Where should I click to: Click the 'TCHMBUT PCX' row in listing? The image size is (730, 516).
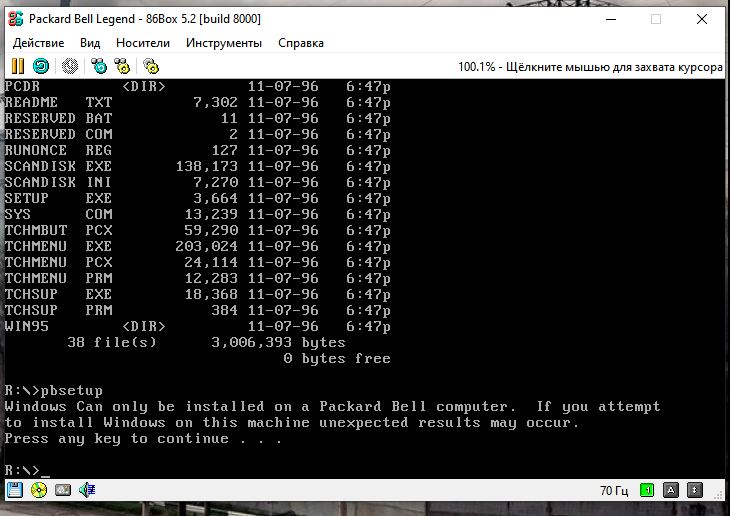[x=197, y=230]
